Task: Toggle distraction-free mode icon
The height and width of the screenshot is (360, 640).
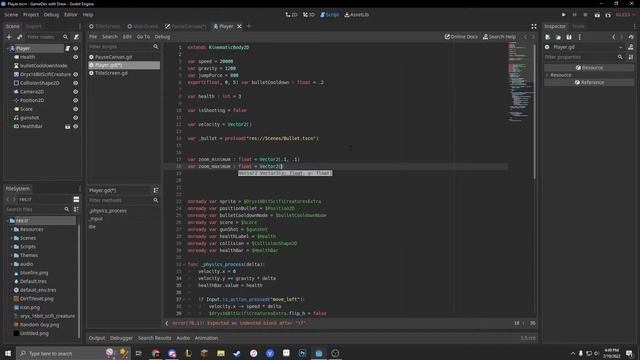Action: (x=534, y=27)
